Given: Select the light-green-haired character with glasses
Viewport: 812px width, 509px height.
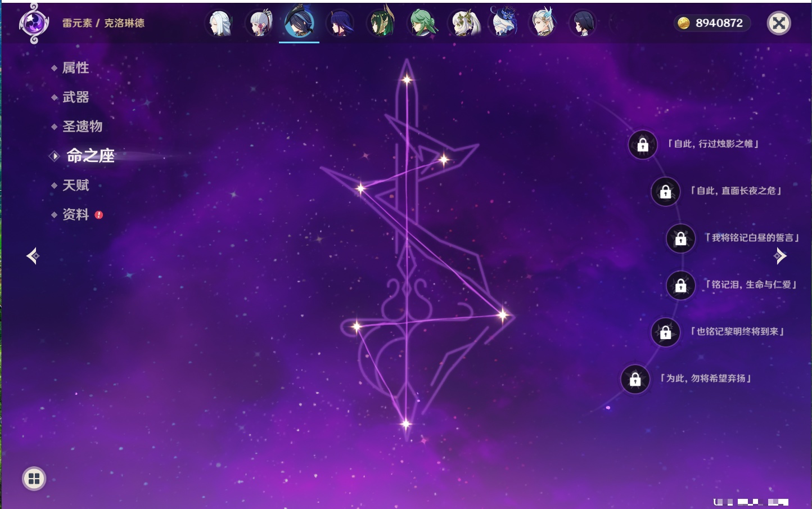Looking at the screenshot, I should [422, 24].
